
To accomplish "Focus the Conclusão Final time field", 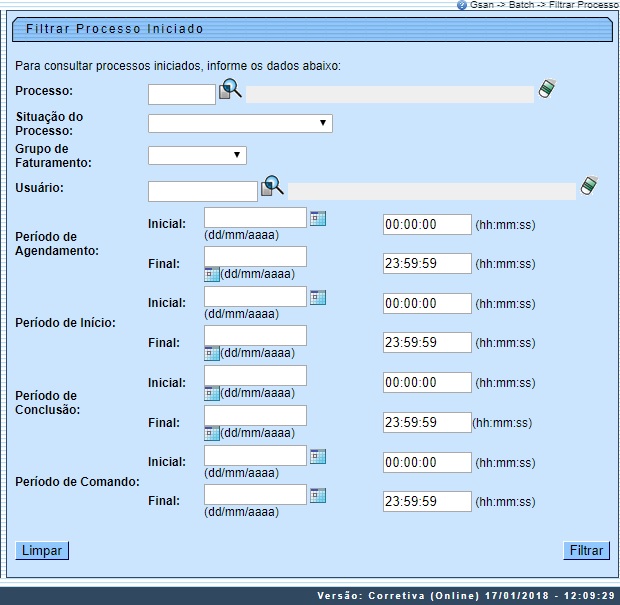I will (427, 422).
